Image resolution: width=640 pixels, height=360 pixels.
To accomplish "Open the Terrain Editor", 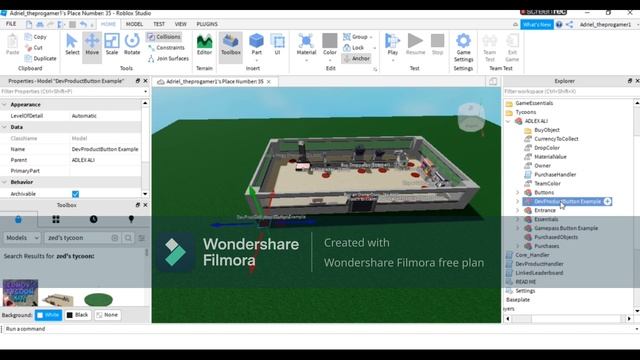I will 204,44.
